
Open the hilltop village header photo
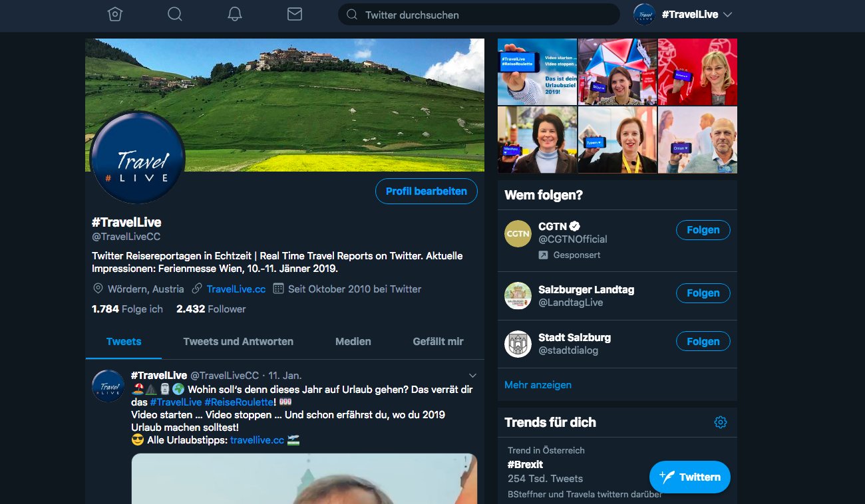point(285,105)
